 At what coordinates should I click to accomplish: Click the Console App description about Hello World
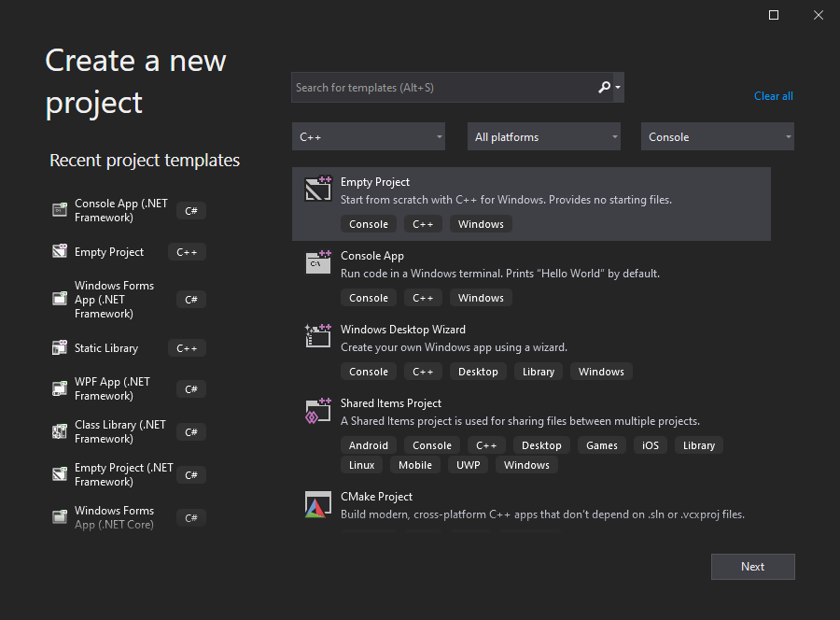500,274
